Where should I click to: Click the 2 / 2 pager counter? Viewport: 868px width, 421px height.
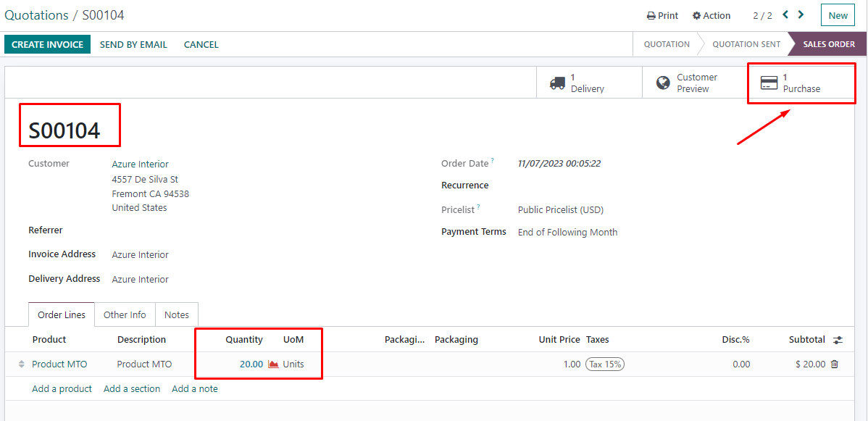(762, 15)
